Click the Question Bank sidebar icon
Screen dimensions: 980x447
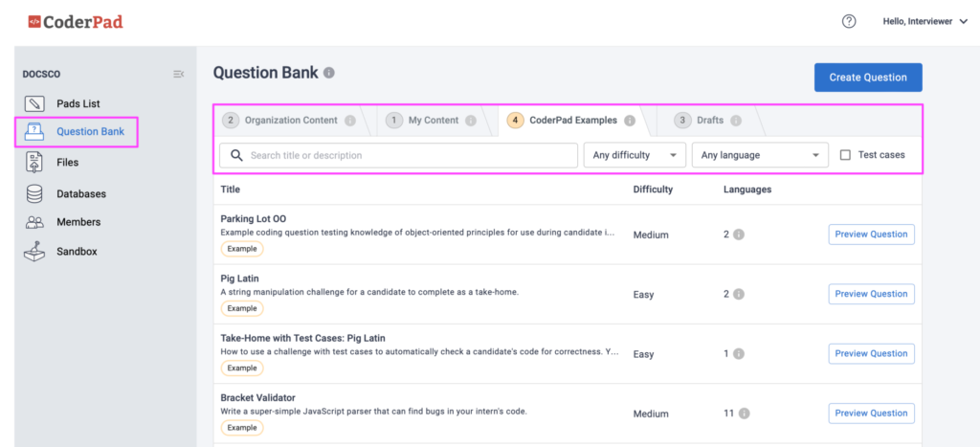[x=33, y=132]
